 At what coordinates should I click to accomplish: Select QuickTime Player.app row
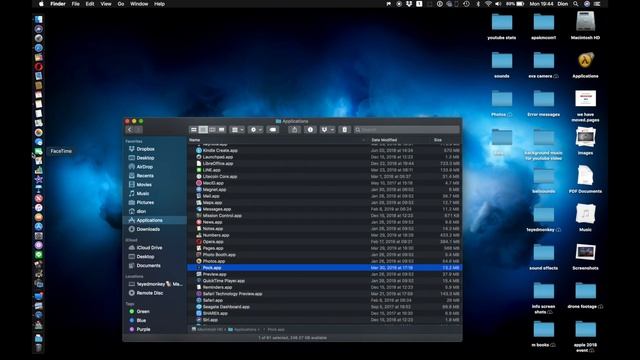click(x=324, y=281)
